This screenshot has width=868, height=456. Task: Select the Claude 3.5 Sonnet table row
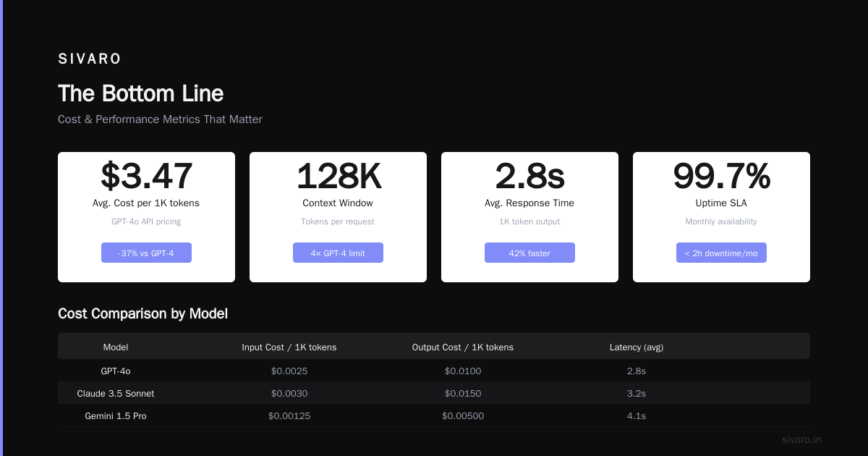tap(434, 393)
